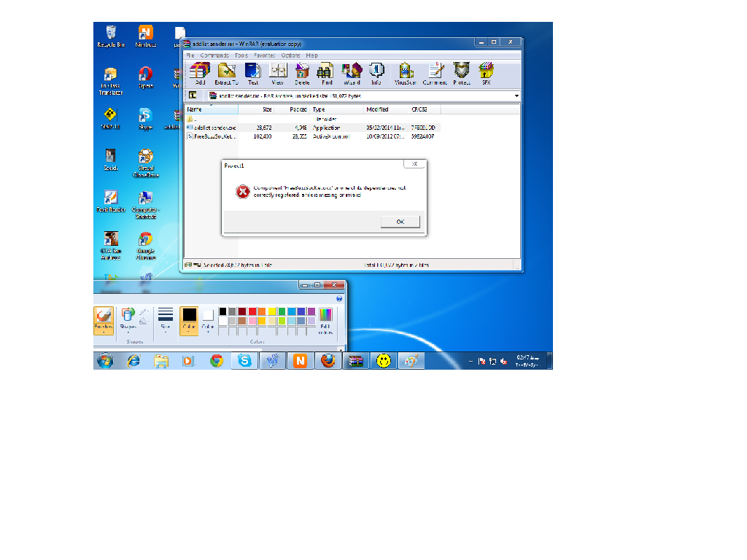The height and width of the screenshot is (560, 747).
Task: Show hidden tray icons arrow
Action: [x=471, y=362]
